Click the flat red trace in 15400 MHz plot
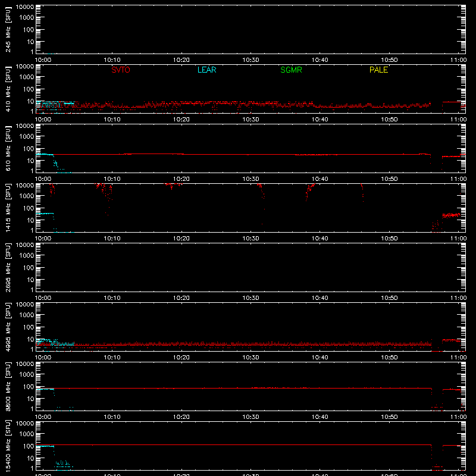This screenshot has height=476, width=476. (234, 444)
